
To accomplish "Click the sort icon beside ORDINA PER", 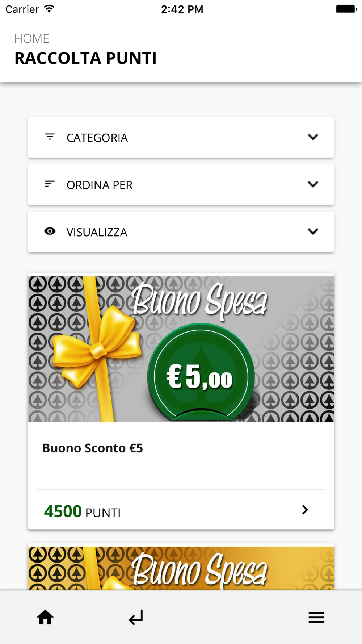I will click(x=50, y=184).
